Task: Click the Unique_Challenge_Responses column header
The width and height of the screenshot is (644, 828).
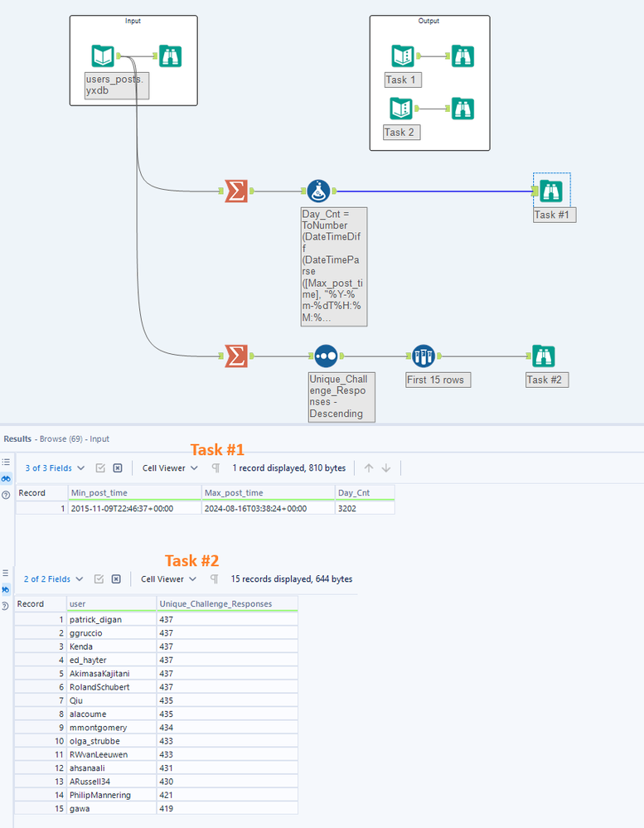Action: [x=227, y=603]
